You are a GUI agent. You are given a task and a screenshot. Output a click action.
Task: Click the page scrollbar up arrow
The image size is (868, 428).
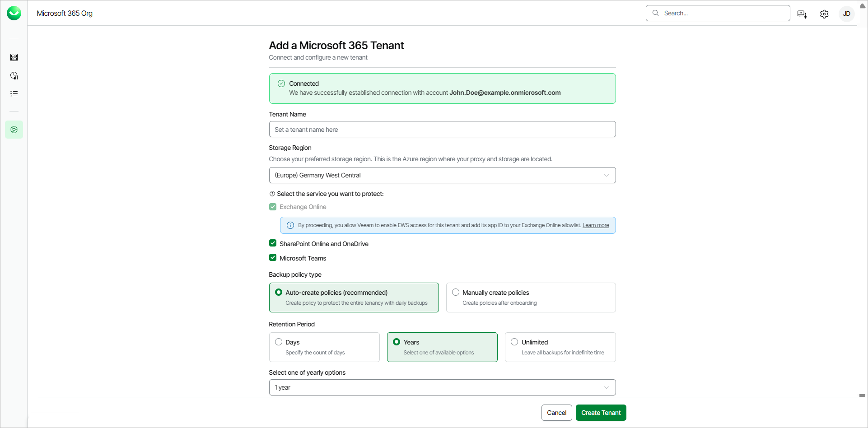(863, 6)
